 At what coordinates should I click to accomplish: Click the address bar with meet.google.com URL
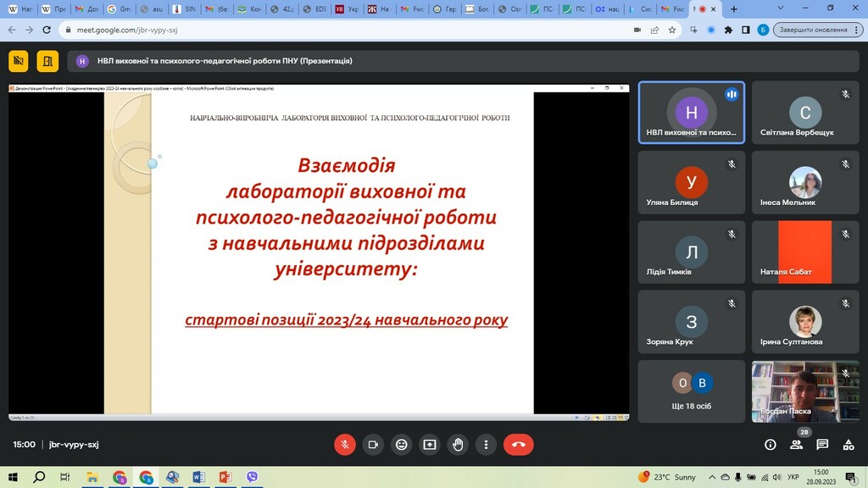339,29
